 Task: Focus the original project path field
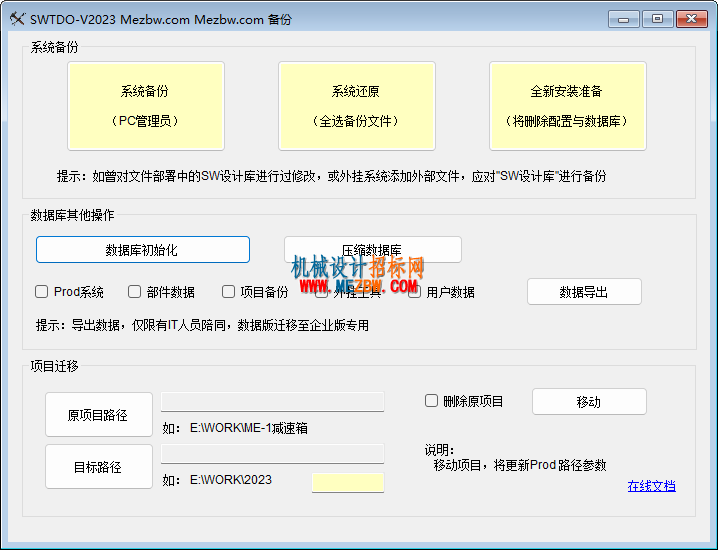pyautogui.click(x=272, y=402)
